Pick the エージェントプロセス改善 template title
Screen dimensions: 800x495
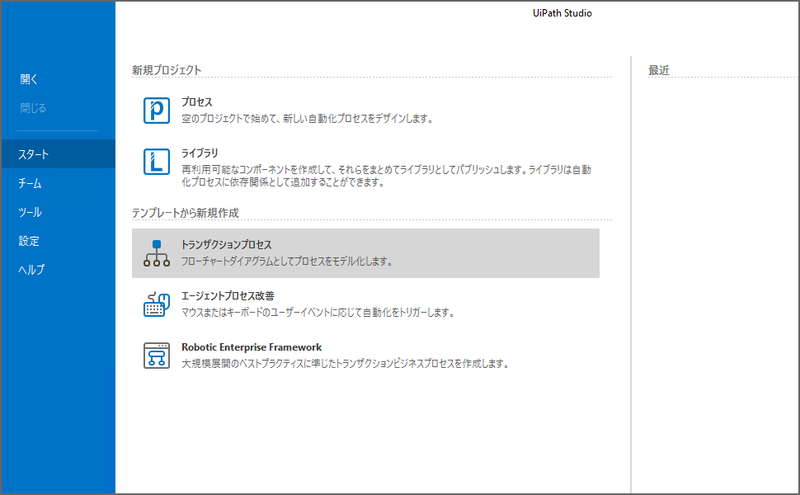[228, 296]
